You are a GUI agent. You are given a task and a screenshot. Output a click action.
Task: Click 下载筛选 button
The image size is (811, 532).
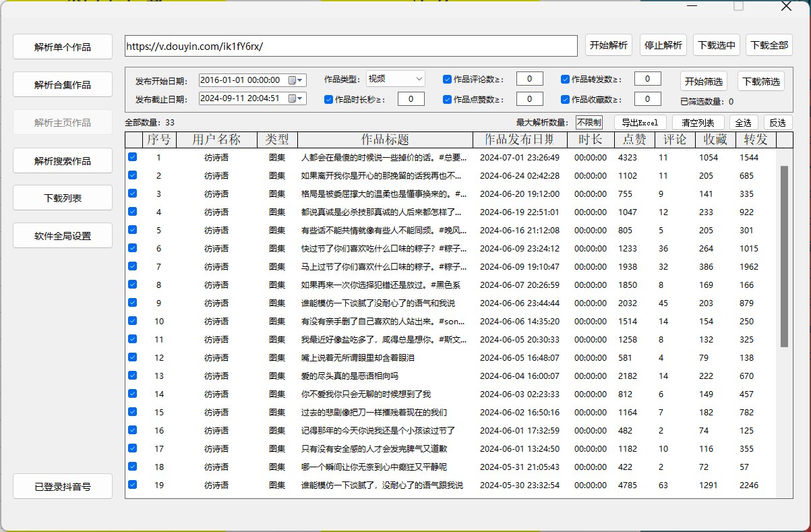pyautogui.click(x=761, y=82)
